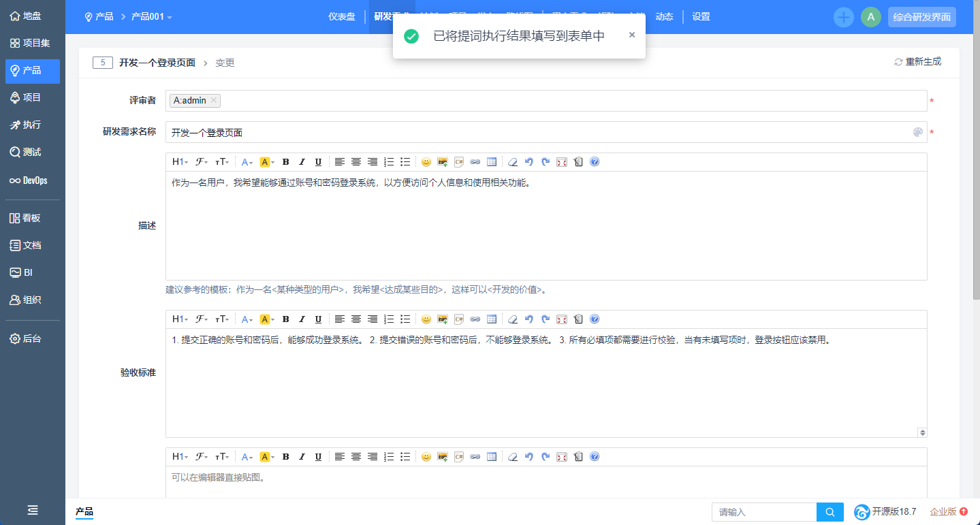Open the color palette for requirement name
Image resolution: width=980 pixels, height=525 pixels.
pos(918,133)
